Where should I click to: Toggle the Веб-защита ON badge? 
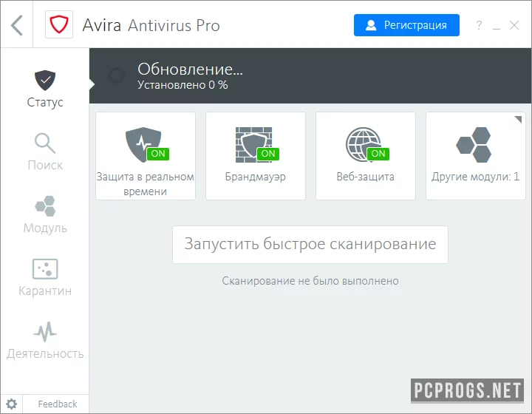pyautogui.click(x=378, y=154)
